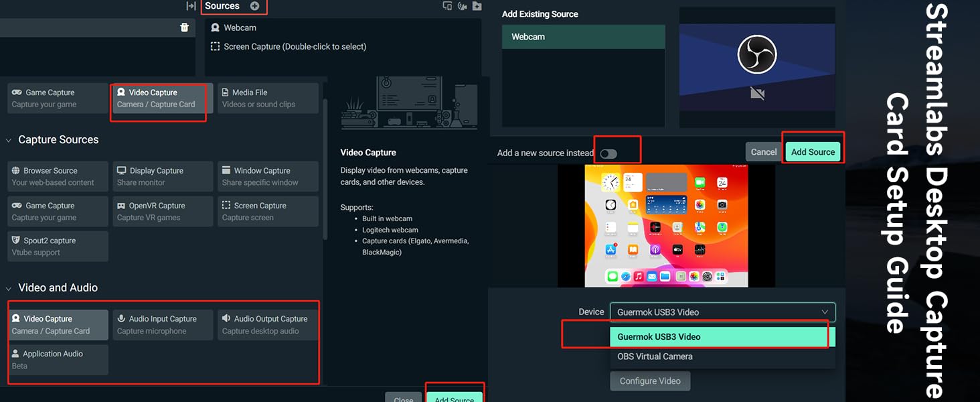
Task: Choose the Browser Source tile
Action: (x=58, y=176)
